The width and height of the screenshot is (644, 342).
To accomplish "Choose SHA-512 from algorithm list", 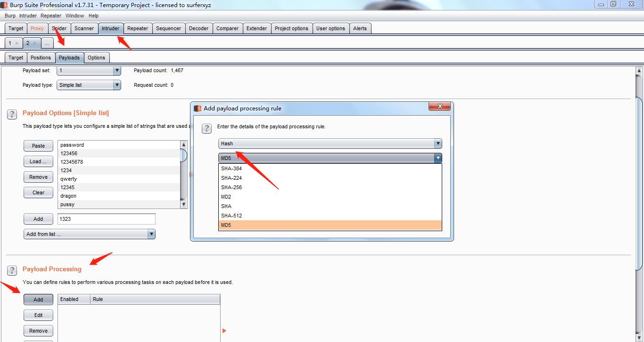I will [330, 216].
